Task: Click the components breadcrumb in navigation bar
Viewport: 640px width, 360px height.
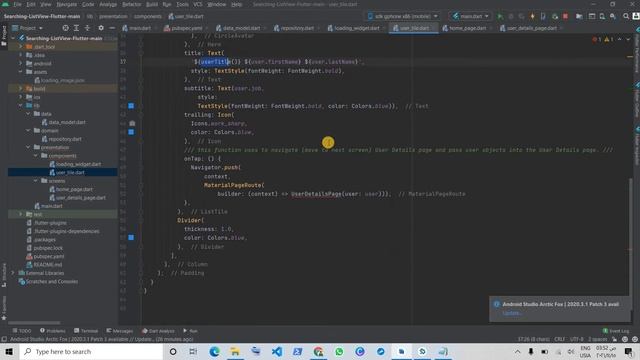Action: (148, 16)
